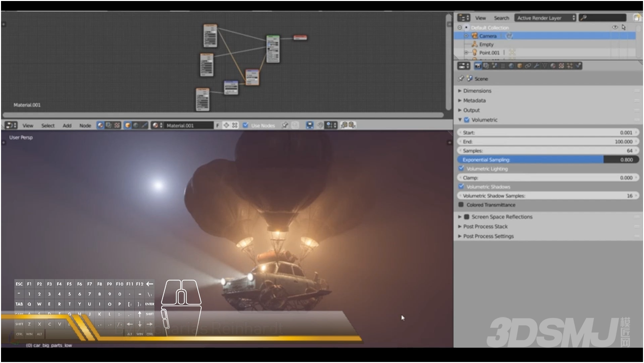Open the Modifiers tab wrench icon
The height and width of the screenshot is (363, 644).
tap(537, 66)
